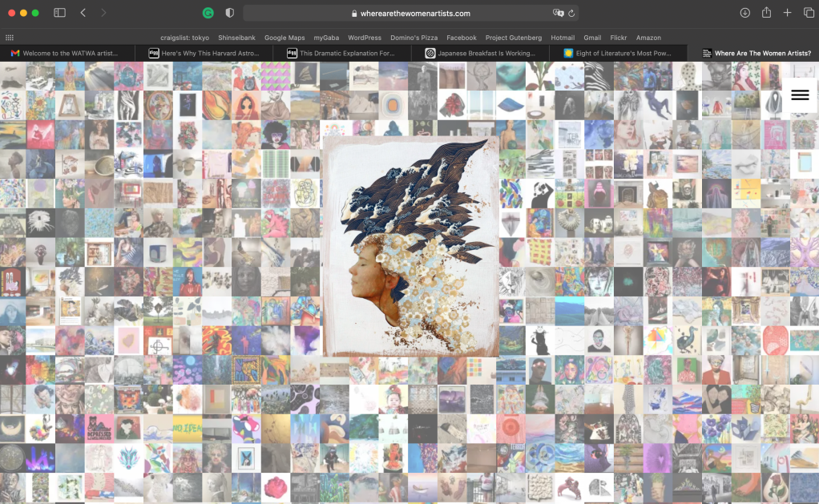Click the privacy shield icon
819x504 pixels.
[230, 13]
